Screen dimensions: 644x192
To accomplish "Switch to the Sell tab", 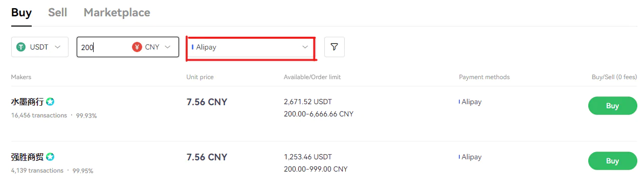I will click(57, 12).
